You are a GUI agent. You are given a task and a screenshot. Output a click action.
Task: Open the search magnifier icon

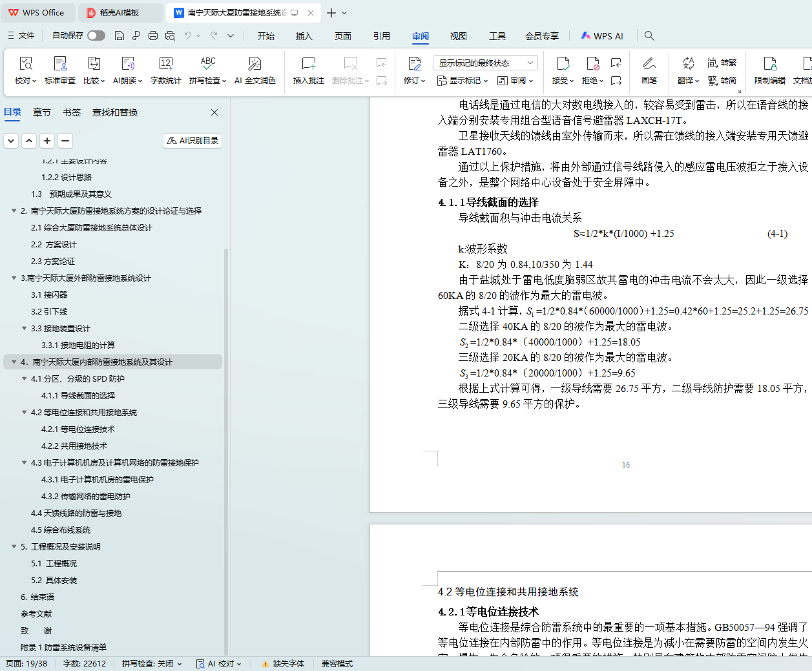(x=649, y=36)
